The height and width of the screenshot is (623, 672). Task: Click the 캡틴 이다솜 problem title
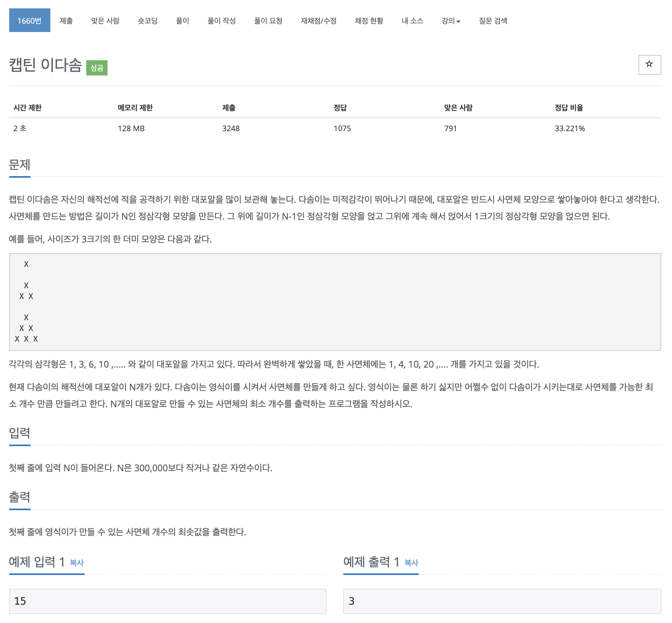pyautogui.click(x=45, y=65)
